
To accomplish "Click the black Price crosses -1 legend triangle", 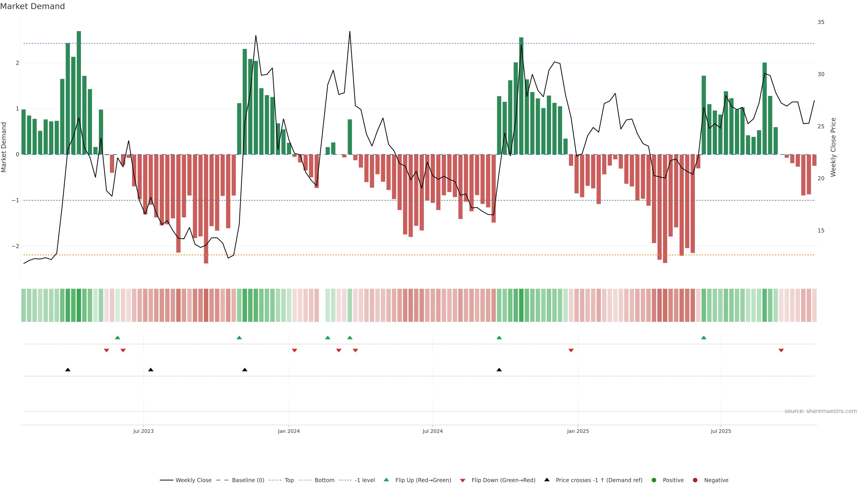I will tap(547, 480).
